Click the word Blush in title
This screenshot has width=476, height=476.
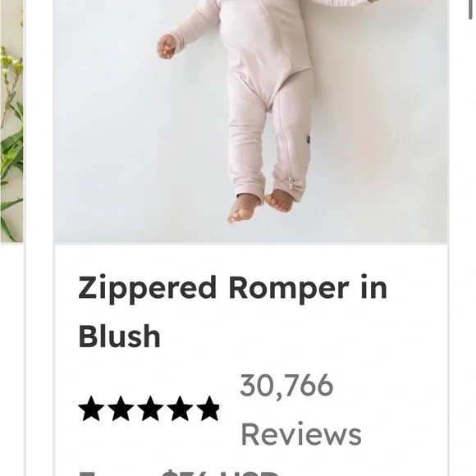click(x=119, y=336)
